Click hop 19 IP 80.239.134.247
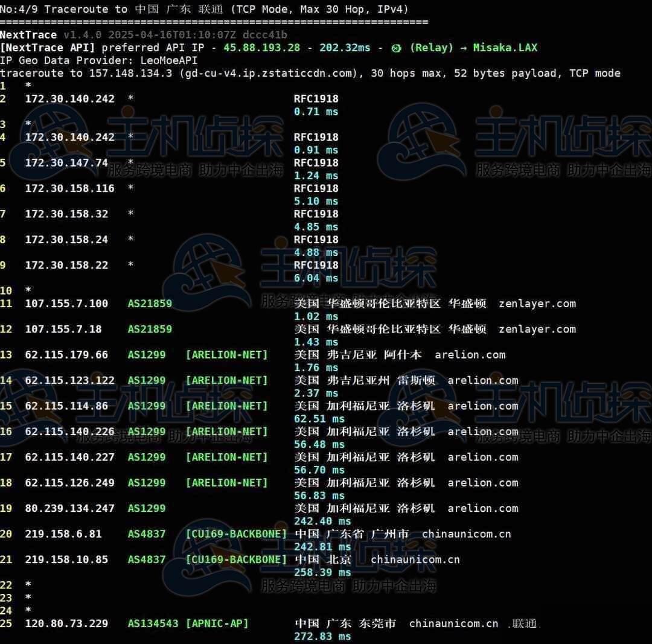Image resolution: width=652 pixels, height=644 pixels. pyautogui.click(x=69, y=508)
